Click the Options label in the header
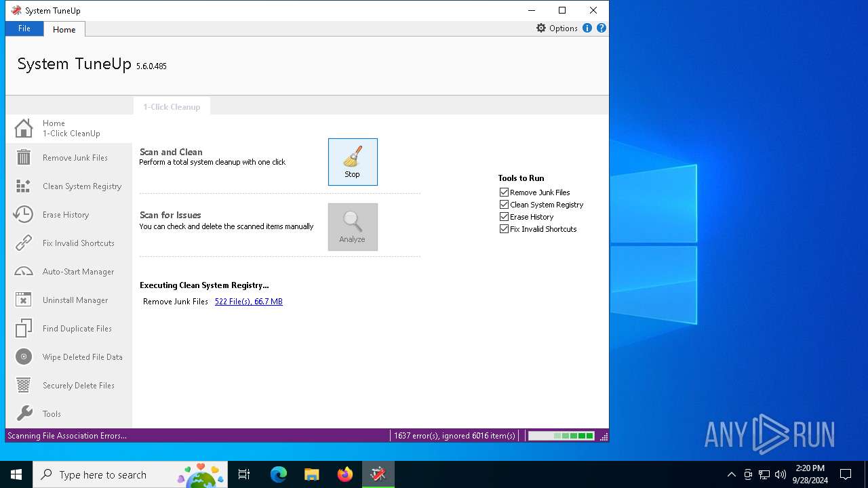The image size is (868, 488). tap(564, 28)
